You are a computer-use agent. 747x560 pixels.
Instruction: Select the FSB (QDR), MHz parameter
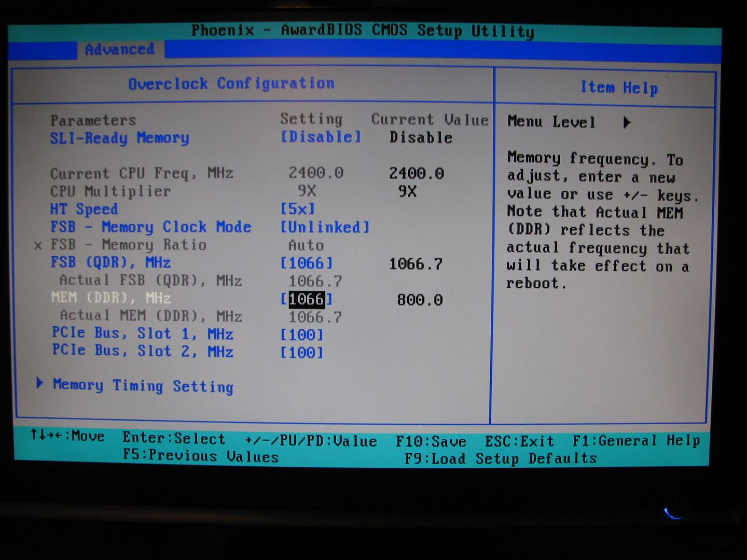click(x=110, y=262)
